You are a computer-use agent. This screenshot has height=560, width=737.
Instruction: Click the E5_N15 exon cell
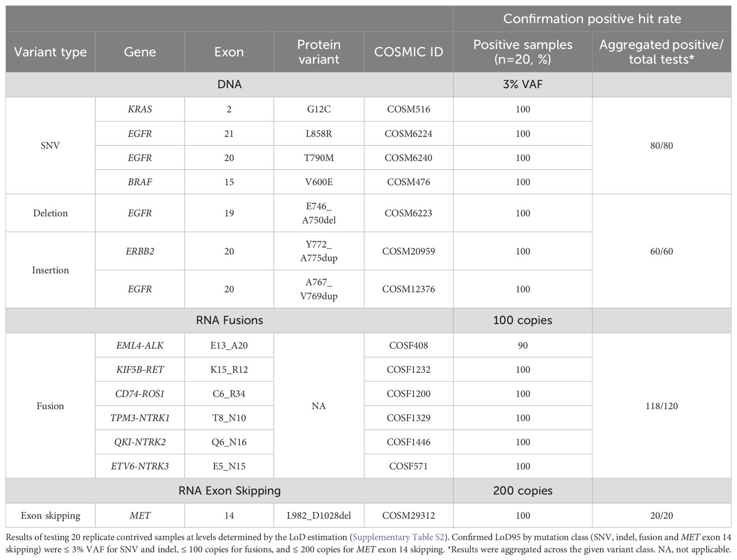[x=229, y=466]
